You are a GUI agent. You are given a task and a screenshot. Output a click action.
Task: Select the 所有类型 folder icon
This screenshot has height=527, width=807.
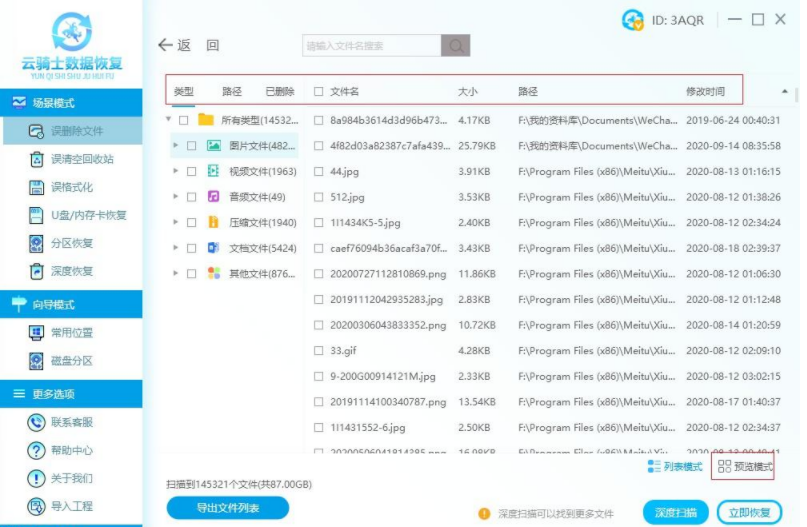(206, 120)
